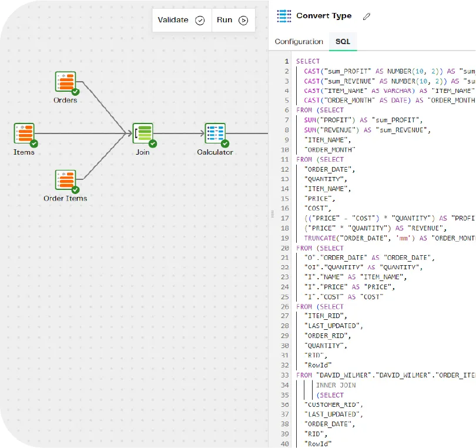Click the Items node label
Viewport: 476px width, 448px height.
[24, 152]
